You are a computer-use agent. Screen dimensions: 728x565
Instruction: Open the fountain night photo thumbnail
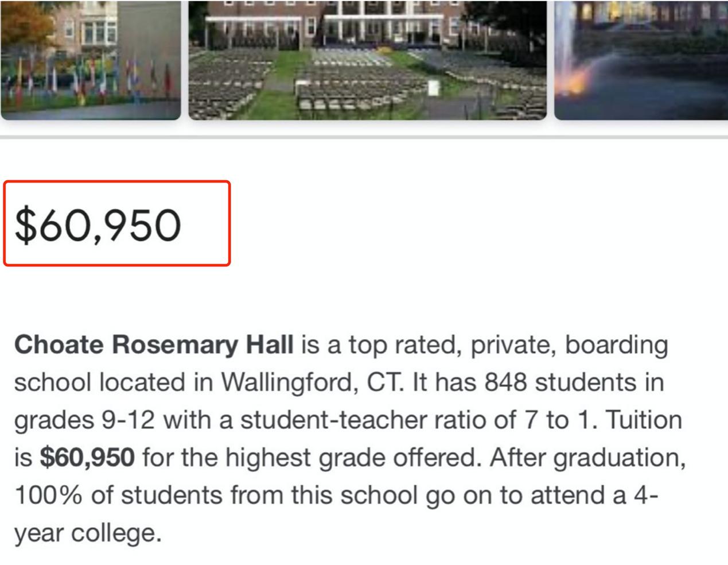coord(641,60)
